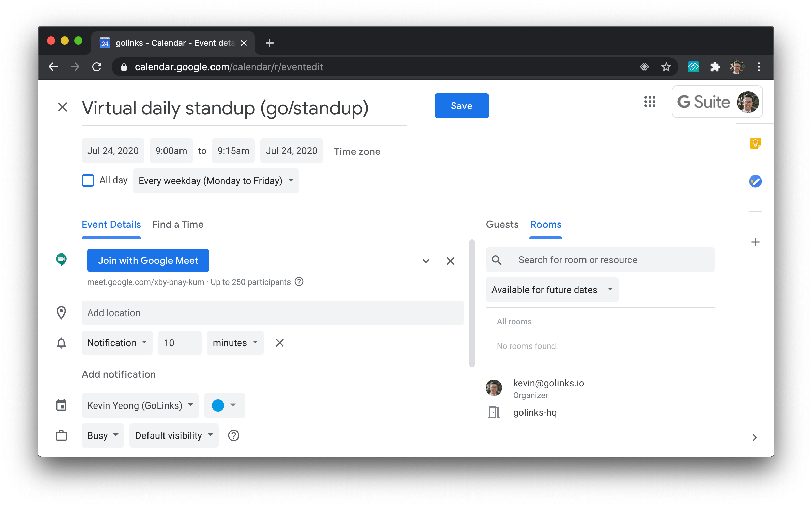Click the get add-ons plus icon
Screen dimensions: 812x507
click(x=755, y=242)
